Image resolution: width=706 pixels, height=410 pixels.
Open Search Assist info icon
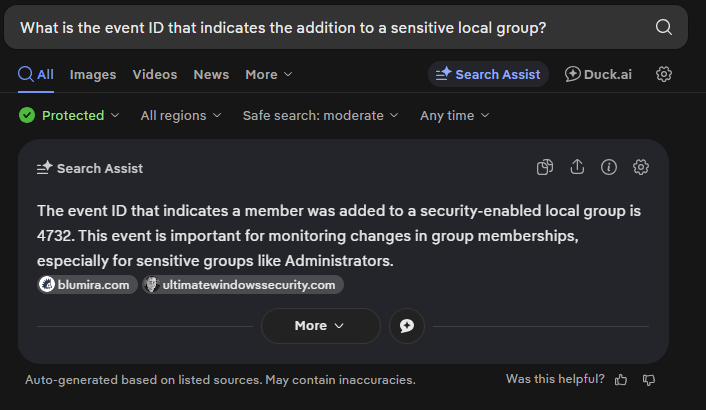click(x=609, y=167)
